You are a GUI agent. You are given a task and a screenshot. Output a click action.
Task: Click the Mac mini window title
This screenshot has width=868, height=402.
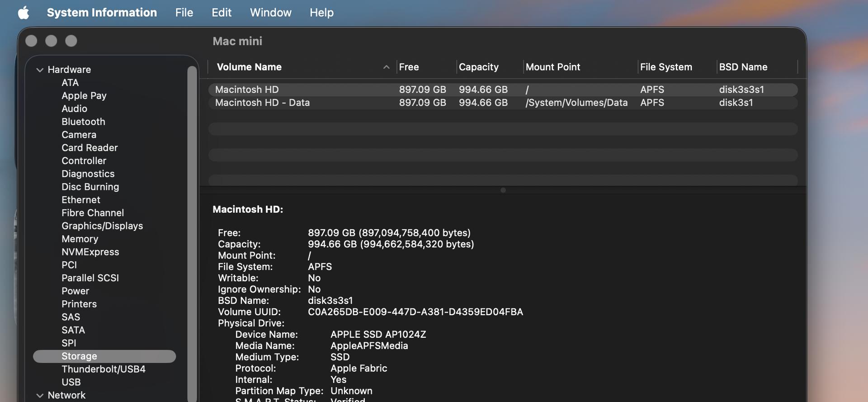pos(237,41)
